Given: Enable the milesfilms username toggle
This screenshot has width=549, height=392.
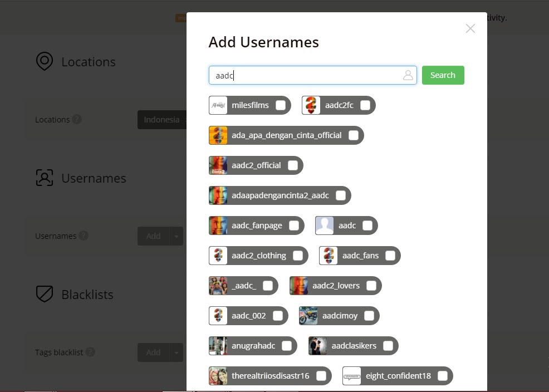Looking at the screenshot, I should pos(280,105).
